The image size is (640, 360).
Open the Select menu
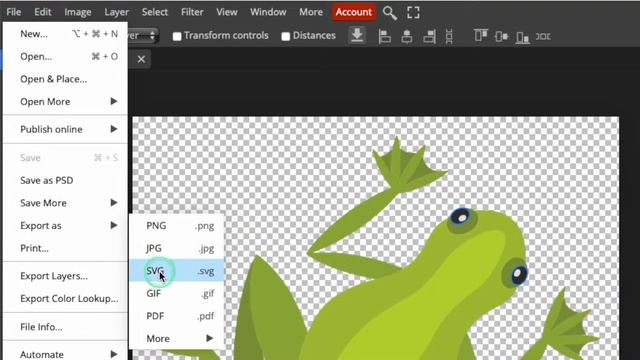pos(155,12)
